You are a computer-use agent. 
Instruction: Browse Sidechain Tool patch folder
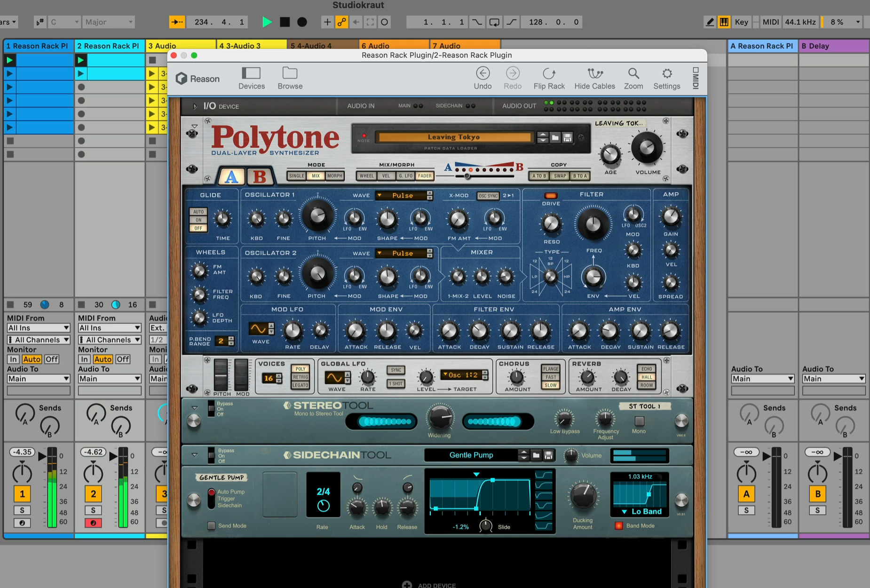pos(536,455)
